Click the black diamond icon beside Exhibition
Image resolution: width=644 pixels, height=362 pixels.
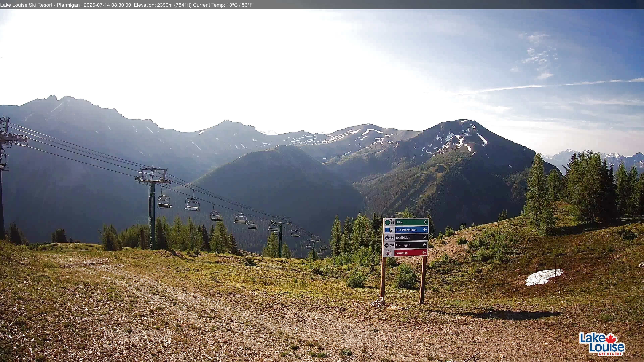coord(387,238)
